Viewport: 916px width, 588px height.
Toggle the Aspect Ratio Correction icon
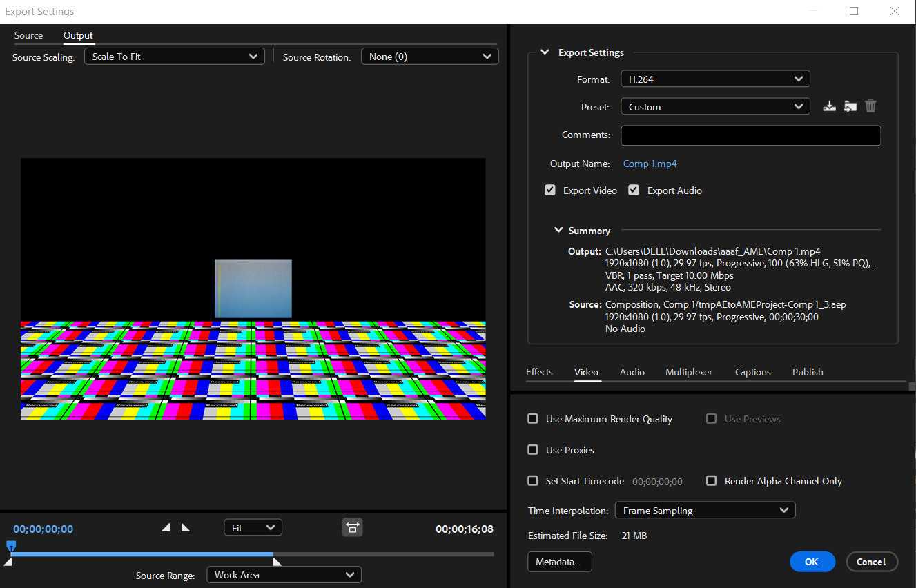pyautogui.click(x=352, y=528)
